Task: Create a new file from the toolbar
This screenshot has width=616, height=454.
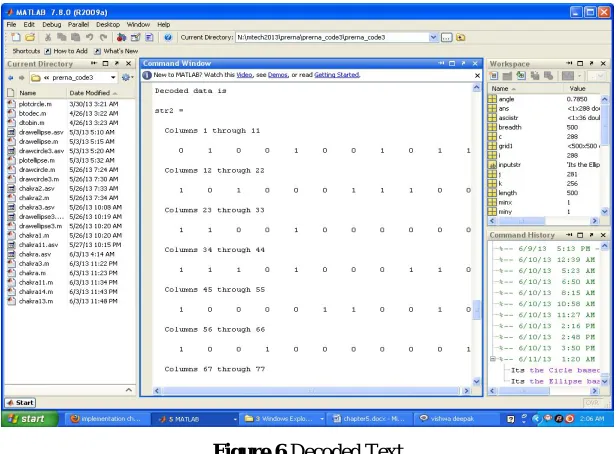Action: [16, 37]
